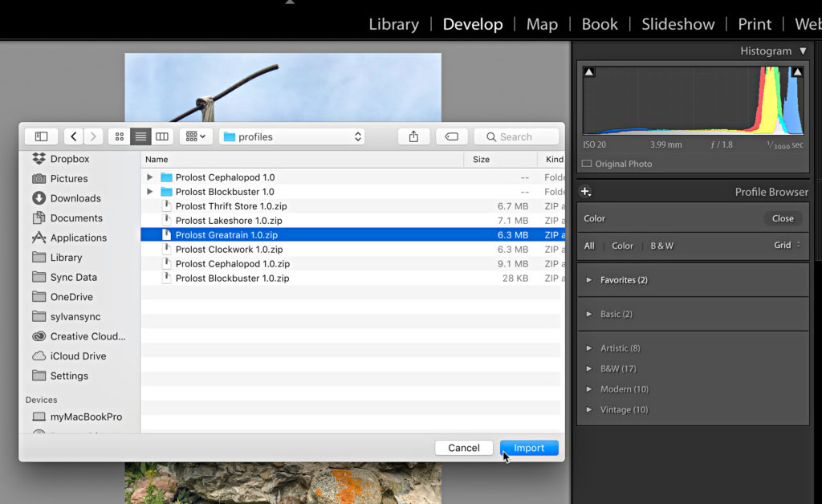Open the profiles folder path dropdown
The image size is (822, 504).
pyautogui.click(x=292, y=136)
